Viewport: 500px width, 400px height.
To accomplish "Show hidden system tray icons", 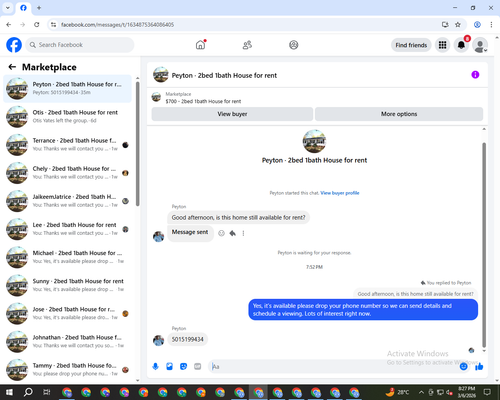I will [x=421, y=392].
